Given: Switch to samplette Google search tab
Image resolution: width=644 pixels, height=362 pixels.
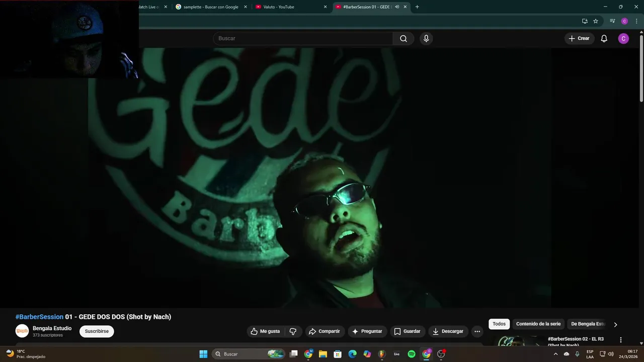Looking at the screenshot, I should [211, 7].
